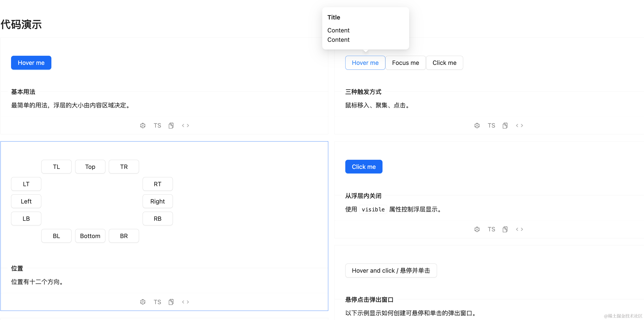
Task: Copy code icon in basic usage demo
Action: (171, 125)
